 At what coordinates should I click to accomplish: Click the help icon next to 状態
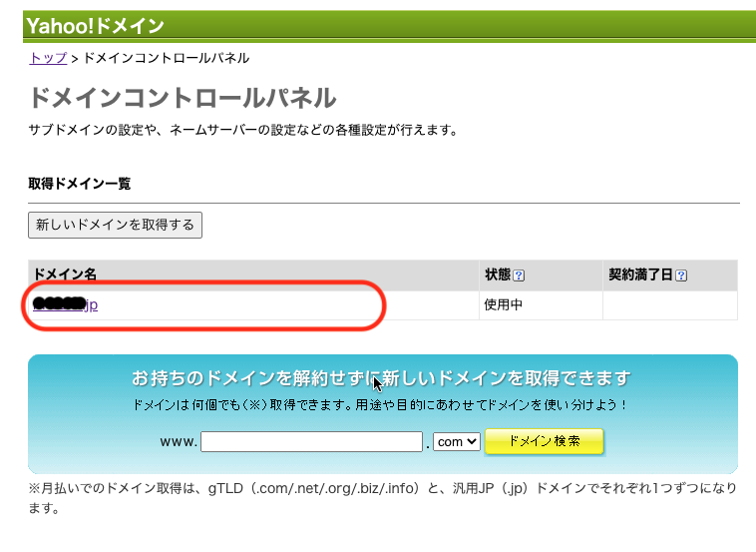pyautogui.click(x=519, y=276)
